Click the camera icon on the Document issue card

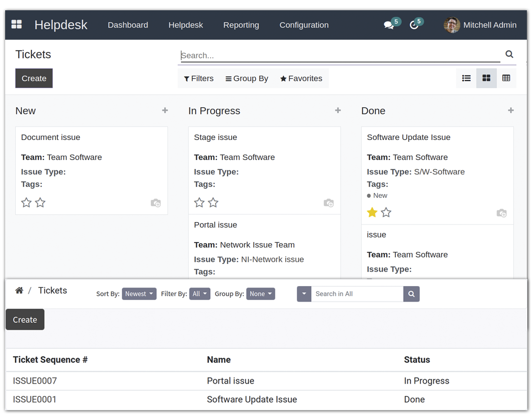(156, 203)
